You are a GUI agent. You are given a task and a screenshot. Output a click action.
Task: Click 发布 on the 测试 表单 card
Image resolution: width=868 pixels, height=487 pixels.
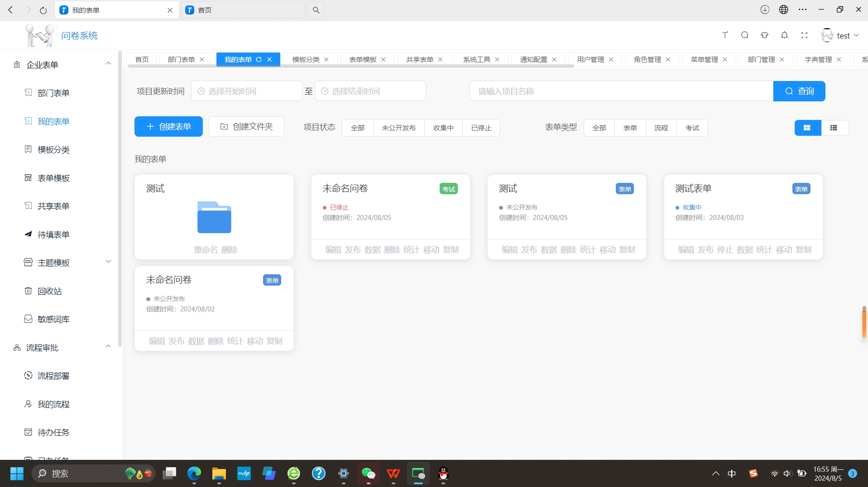tap(529, 249)
